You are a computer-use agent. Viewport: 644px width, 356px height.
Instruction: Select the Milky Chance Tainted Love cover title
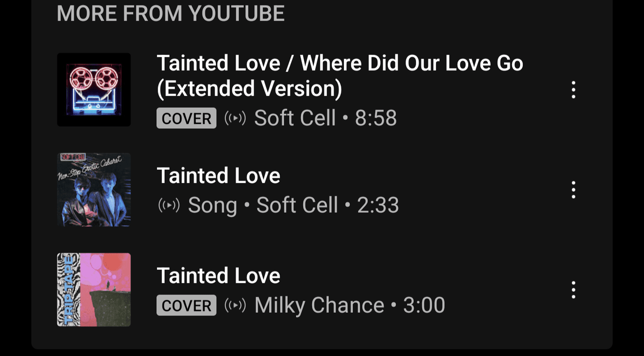click(218, 275)
